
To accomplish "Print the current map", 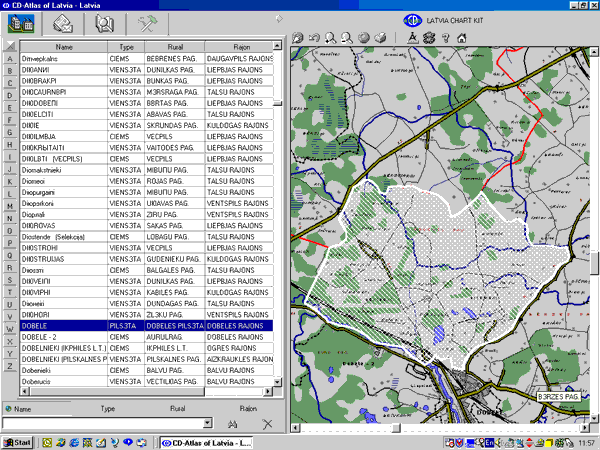I will 380,38.
